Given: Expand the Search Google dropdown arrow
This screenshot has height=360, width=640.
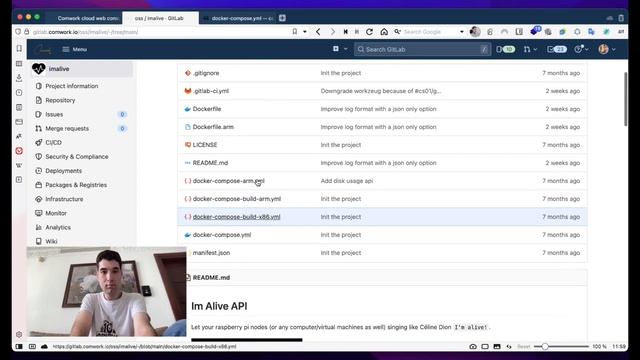Looking at the screenshot, I should pyautogui.click(x=462, y=32).
